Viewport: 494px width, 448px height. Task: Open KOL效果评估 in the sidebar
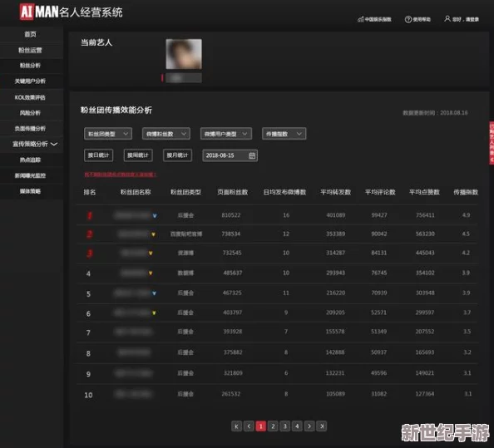pos(30,97)
